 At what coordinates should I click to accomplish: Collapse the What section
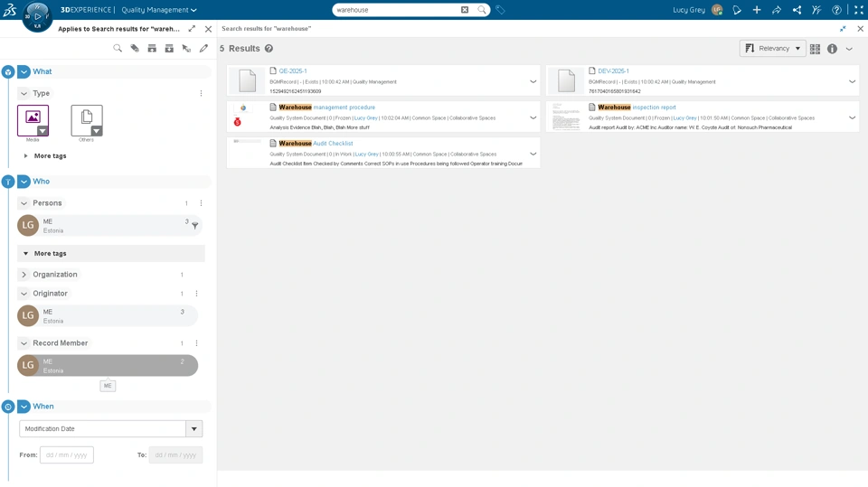tap(24, 72)
